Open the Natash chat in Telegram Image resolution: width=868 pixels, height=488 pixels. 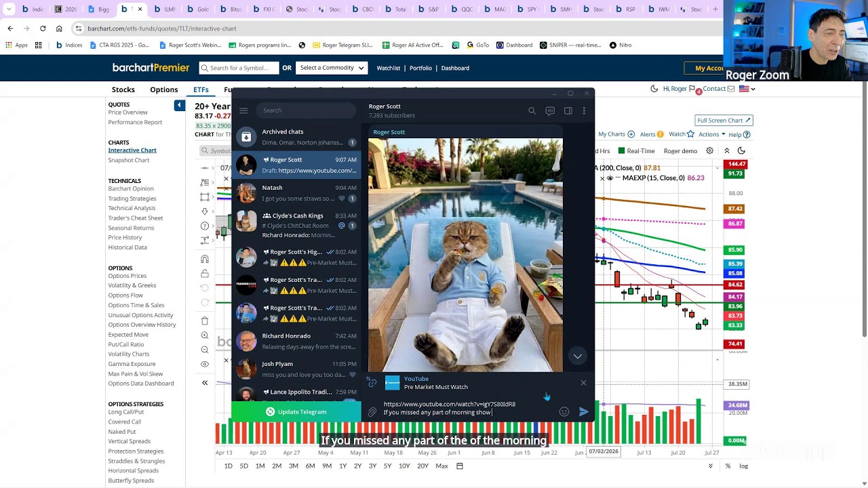pos(296,193)
